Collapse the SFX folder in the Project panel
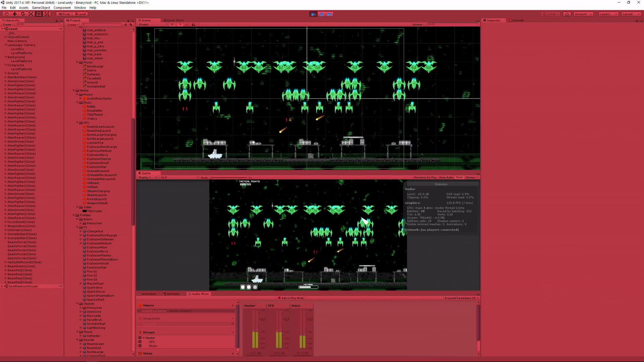The height and width of the screenshot is (362, 644). coord(77,122)
